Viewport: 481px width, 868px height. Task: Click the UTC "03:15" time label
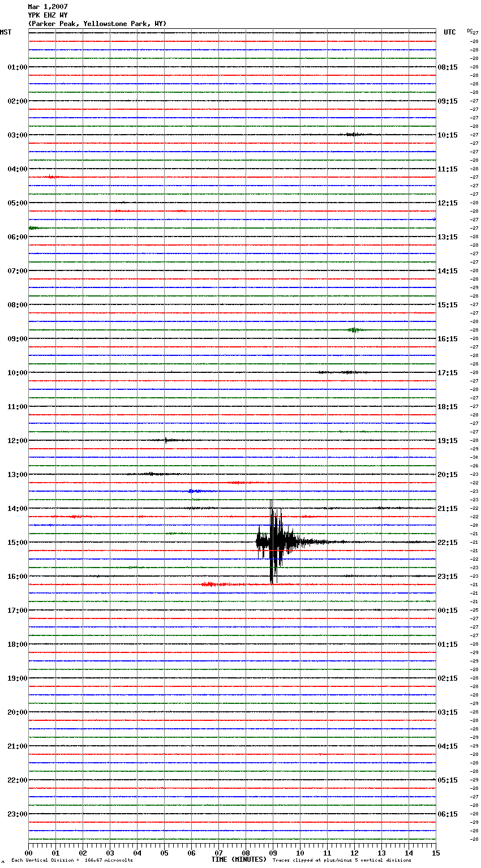pos(448,712)
